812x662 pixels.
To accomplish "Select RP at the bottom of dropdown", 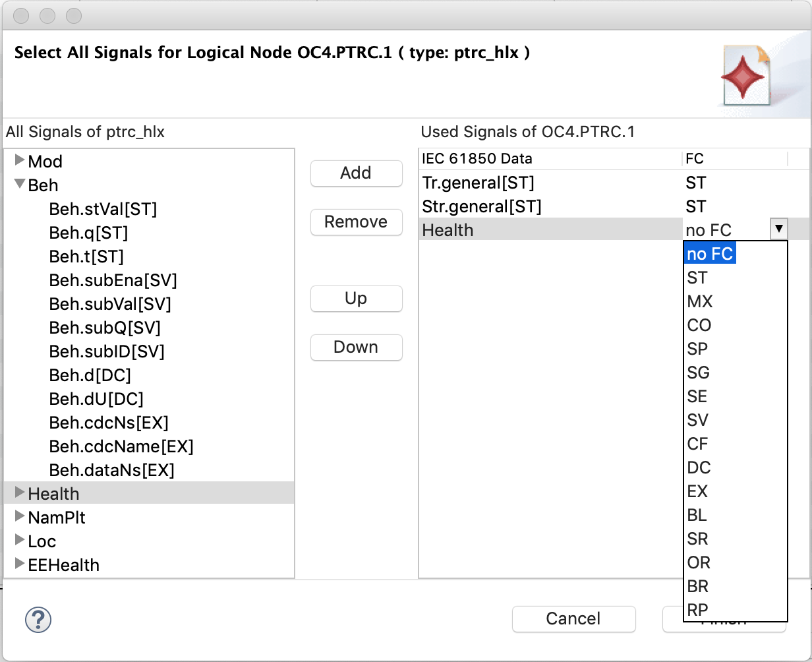I will (697, 611).
